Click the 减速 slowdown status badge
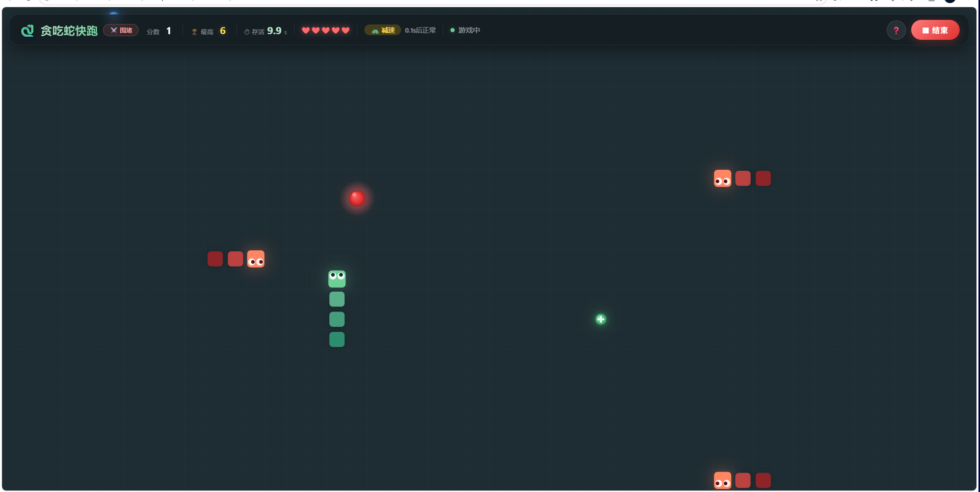 point(383,30)
